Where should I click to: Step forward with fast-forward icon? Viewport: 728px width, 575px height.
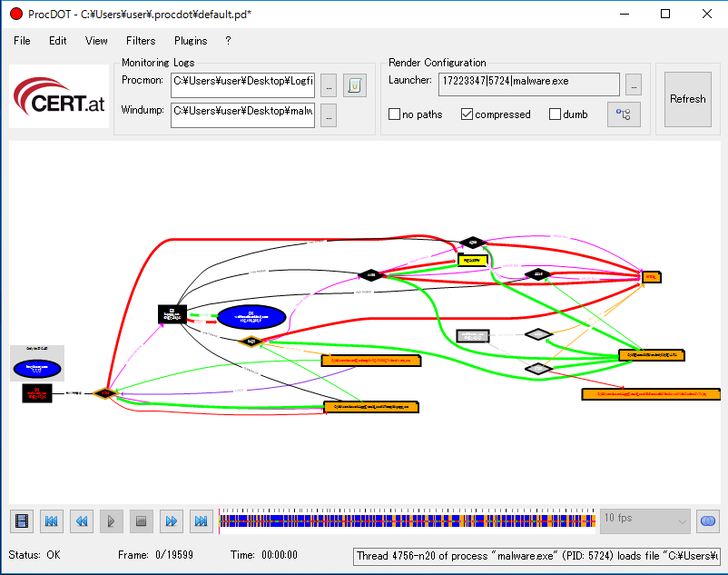click(x=171, y=521)
